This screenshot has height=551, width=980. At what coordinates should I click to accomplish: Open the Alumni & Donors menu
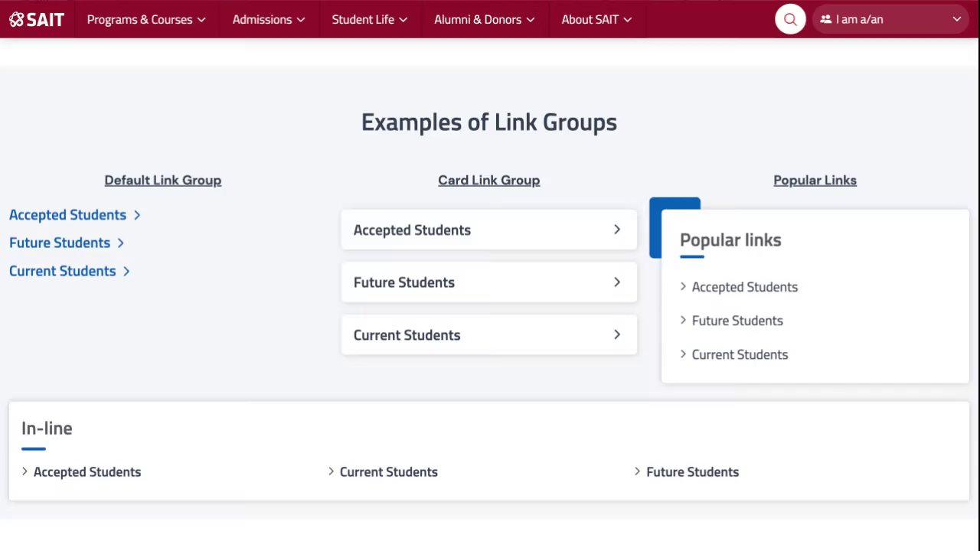click(484, 19)
